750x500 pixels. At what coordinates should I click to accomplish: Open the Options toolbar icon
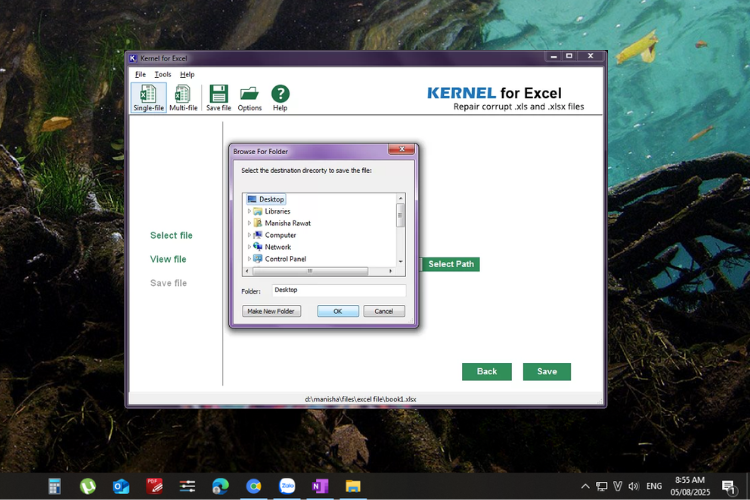click(250, 97)
